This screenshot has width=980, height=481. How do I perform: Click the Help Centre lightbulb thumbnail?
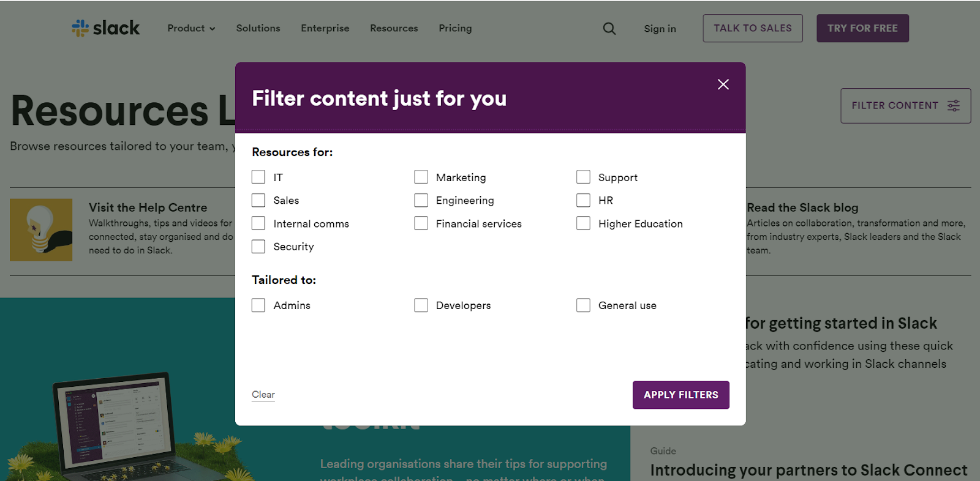click(41, 230)
